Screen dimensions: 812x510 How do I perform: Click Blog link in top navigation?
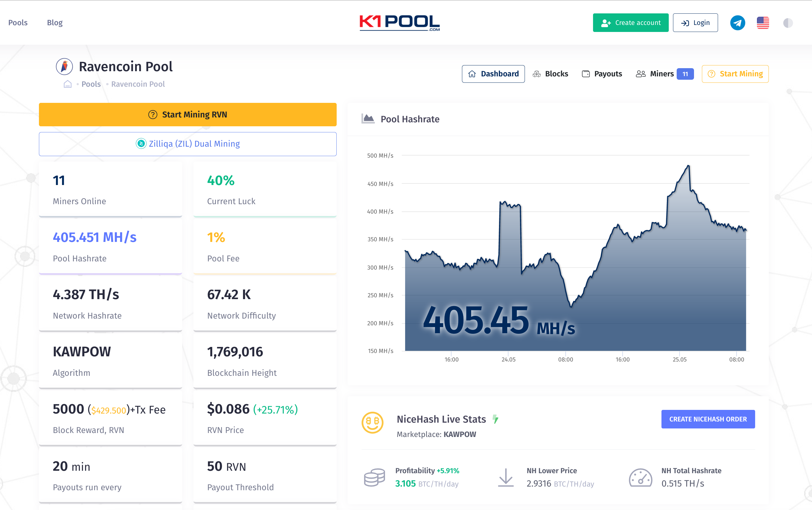click(x=55, y=22)
